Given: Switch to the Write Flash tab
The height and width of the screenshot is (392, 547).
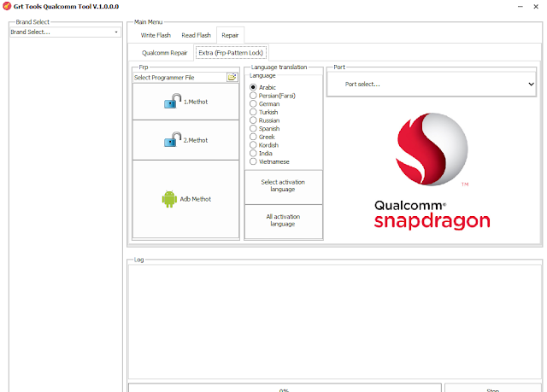Looking at the screenshot, I should pos(156,35).
